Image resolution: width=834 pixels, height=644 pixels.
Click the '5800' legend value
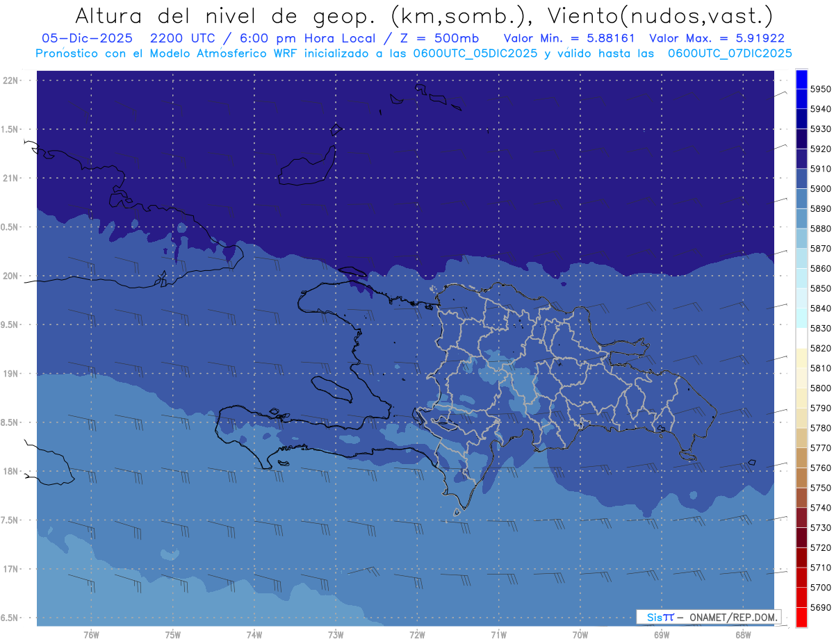[x=821, y=388]
